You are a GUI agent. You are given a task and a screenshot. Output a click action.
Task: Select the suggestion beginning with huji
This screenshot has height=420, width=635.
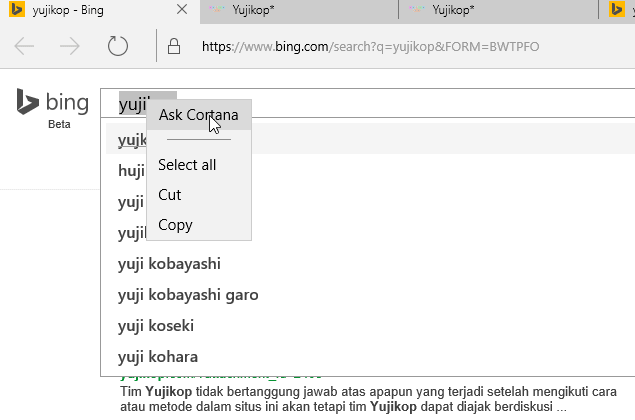132,171
